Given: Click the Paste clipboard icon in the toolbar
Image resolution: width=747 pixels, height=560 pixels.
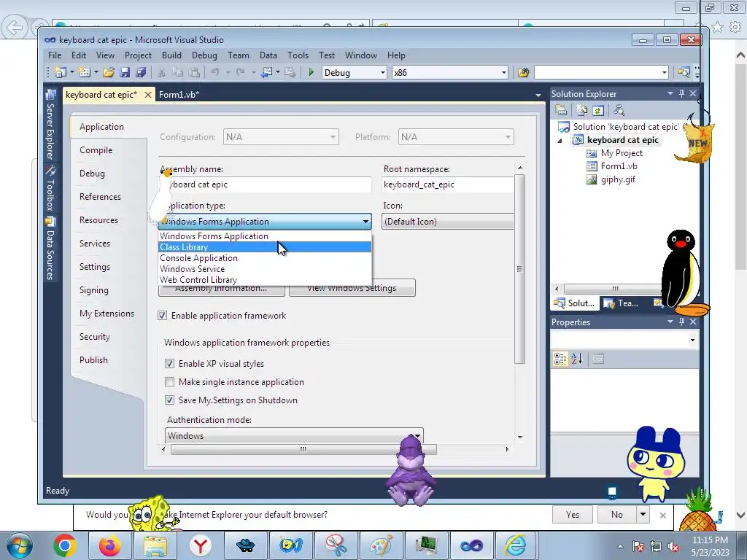Looking at the screenshot, I should [194, 72].
